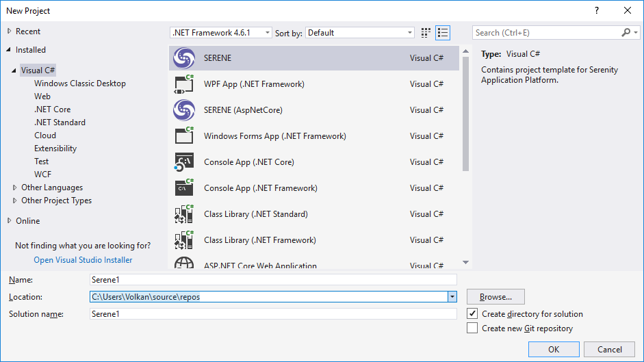644x362 pixels.
Task: Select the Class Library (.NET Standard) text
Action: (x=256, y=214)
